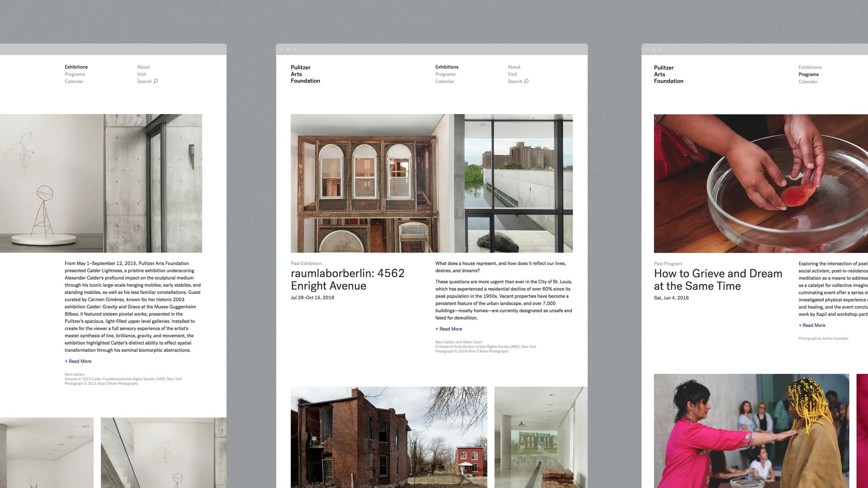Image resolution: width=868 pixels, height=488 pixels.
Task: Click the Pulitzer Arts Foundation logo in the middle window
Action: click(305, 74)
